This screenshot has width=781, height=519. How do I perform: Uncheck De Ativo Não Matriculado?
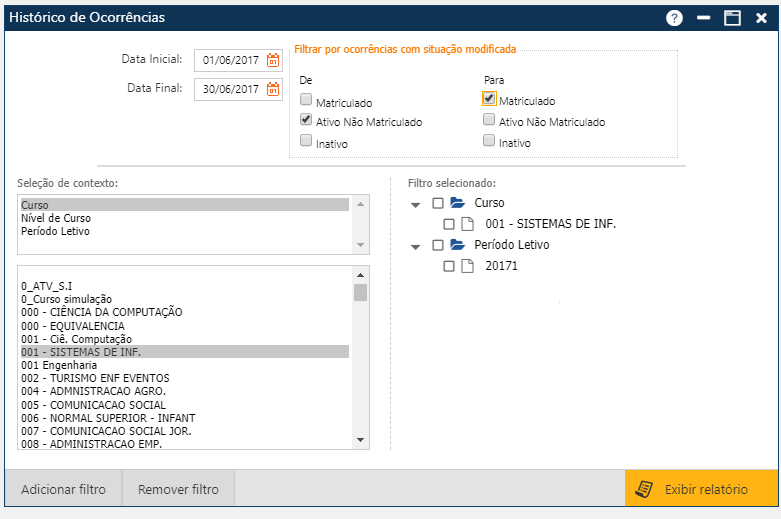coord(307,120)
